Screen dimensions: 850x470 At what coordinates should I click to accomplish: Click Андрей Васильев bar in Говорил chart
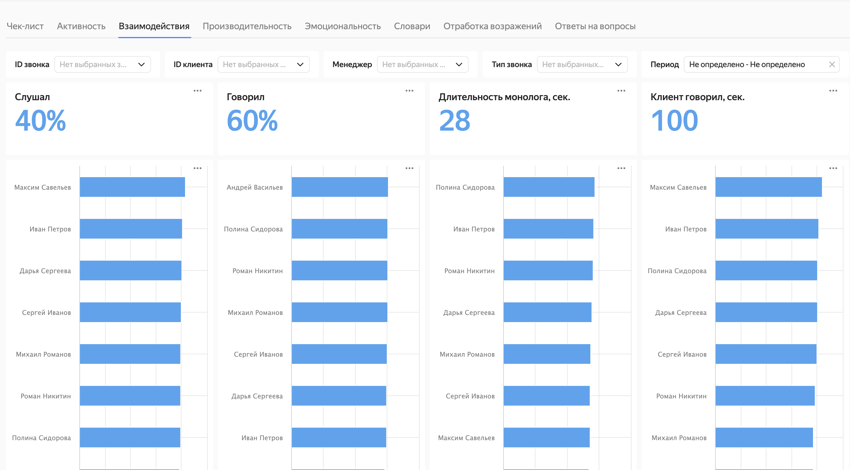(339, 187)
